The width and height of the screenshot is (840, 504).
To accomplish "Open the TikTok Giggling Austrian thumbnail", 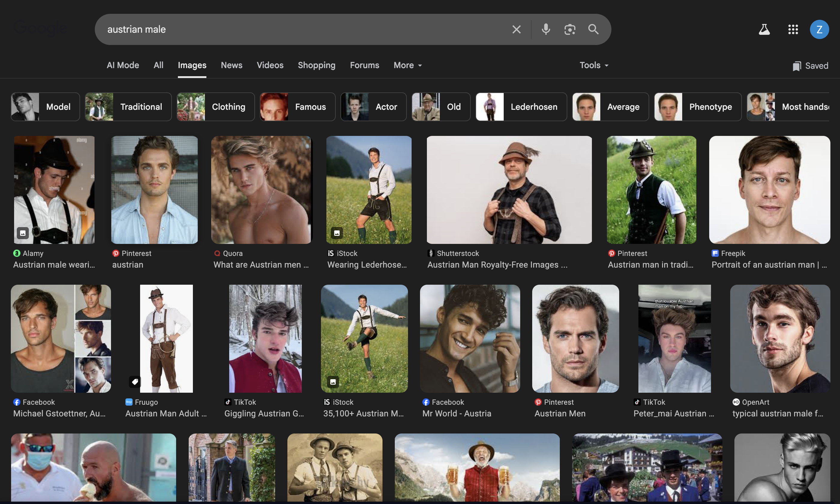I will pos(265,339).
